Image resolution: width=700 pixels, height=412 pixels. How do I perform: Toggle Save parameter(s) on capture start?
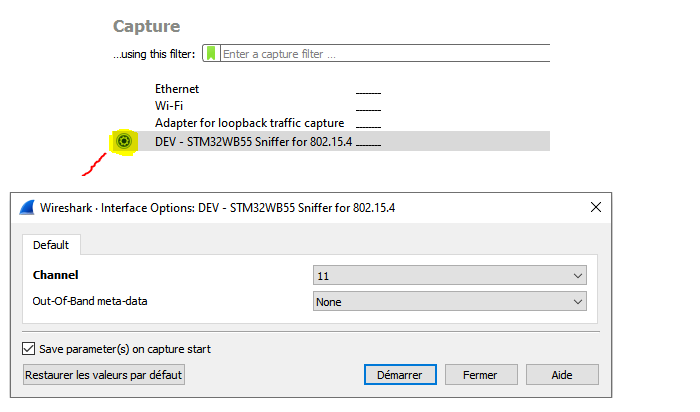click(29, 349)
